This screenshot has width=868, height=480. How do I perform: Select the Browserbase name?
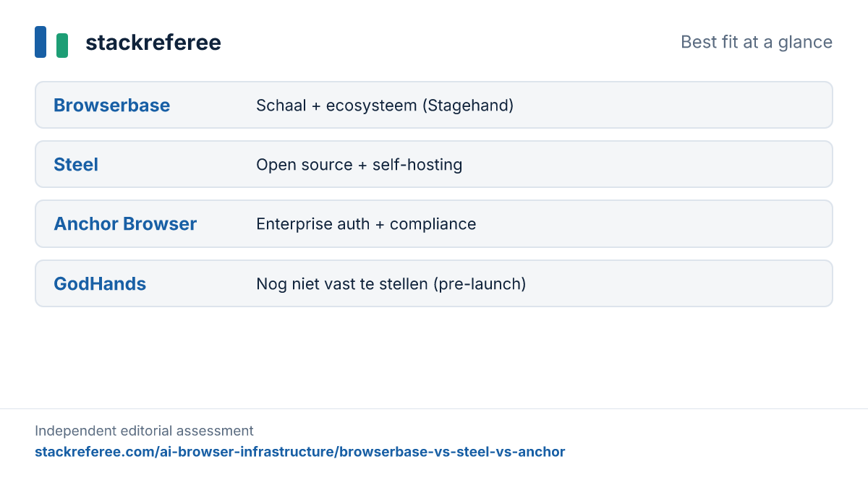tap(112, 106)
